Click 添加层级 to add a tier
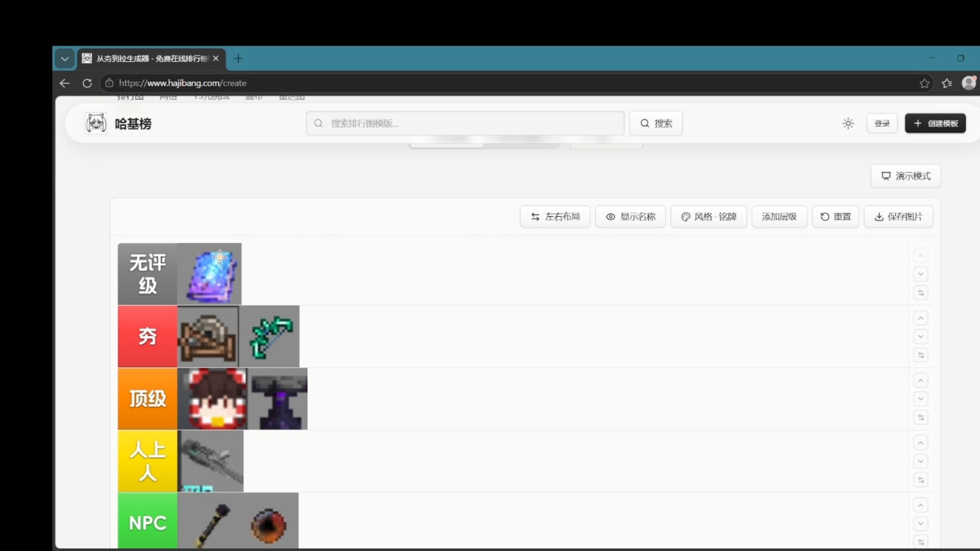980x551 pixels. [779, 217]
